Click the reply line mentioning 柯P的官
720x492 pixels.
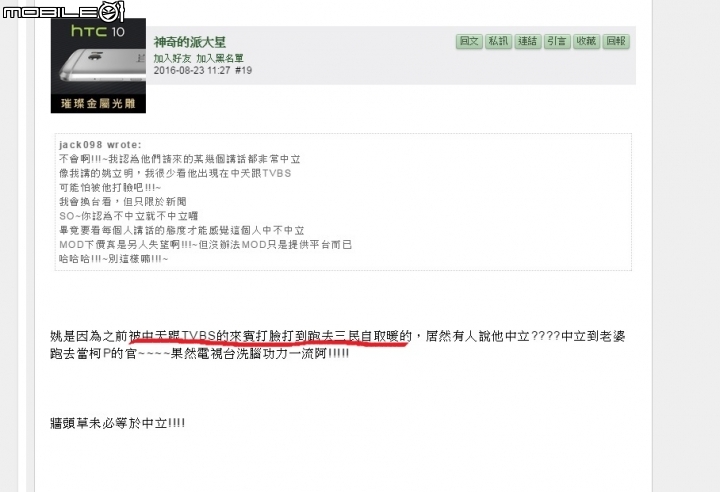[x=199, y=354]
